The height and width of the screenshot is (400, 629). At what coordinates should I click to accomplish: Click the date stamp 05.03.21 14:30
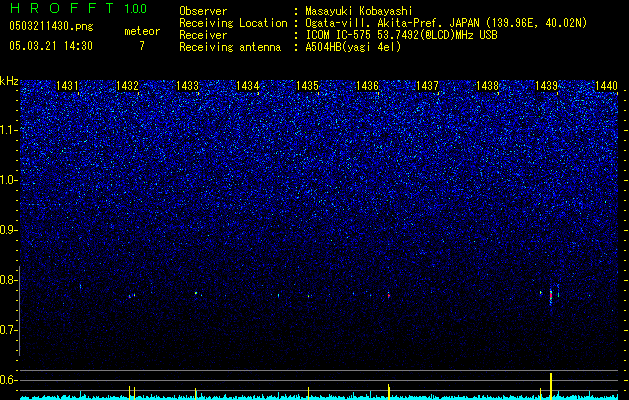tap(51, 46)
